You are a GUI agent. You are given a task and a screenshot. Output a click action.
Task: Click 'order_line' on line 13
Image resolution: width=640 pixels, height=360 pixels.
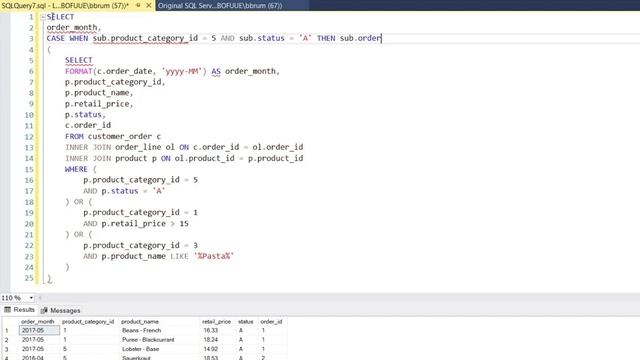[x=138, y=147]
